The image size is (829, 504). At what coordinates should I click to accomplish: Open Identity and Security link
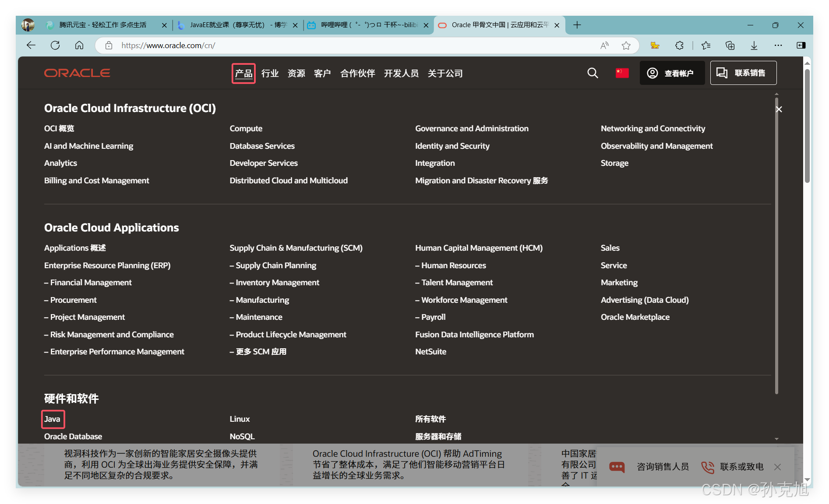coord(452,146)
